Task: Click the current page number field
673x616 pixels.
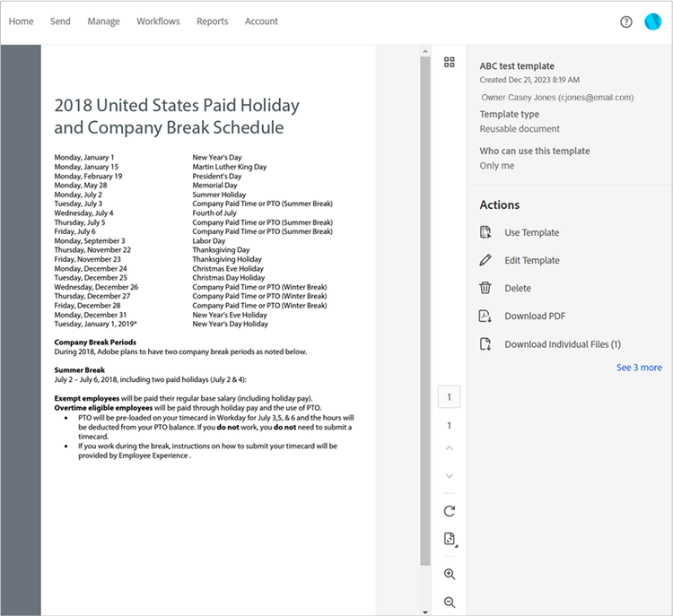Action: click(450, 397)
